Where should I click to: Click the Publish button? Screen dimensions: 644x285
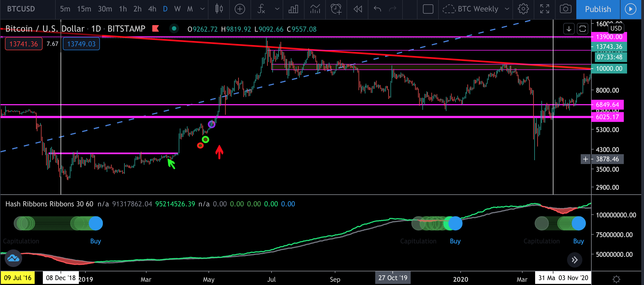click(598, 9)
